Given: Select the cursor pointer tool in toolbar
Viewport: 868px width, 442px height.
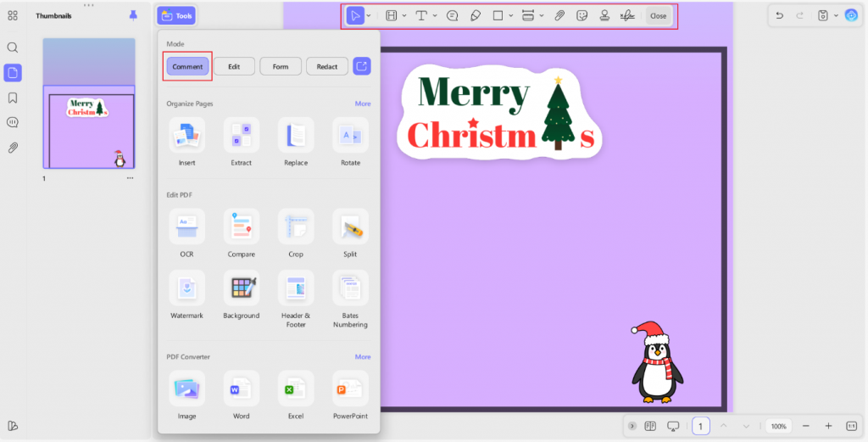Looking at the screenshot, I should point(355,15).
